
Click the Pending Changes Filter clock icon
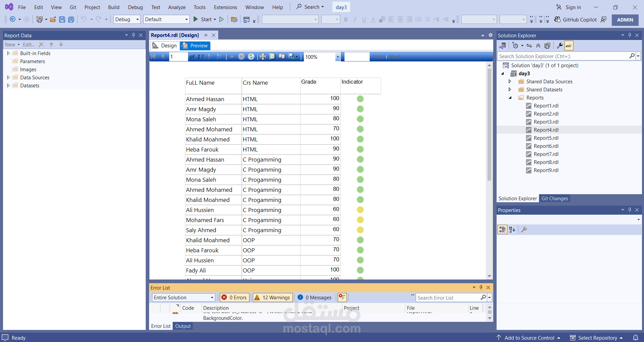(515, 46)
